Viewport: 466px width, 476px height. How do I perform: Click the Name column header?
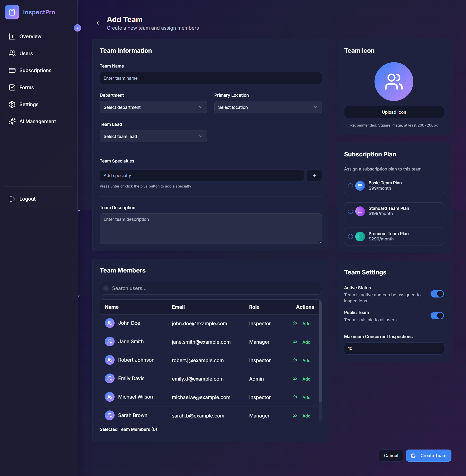[112, 307]
